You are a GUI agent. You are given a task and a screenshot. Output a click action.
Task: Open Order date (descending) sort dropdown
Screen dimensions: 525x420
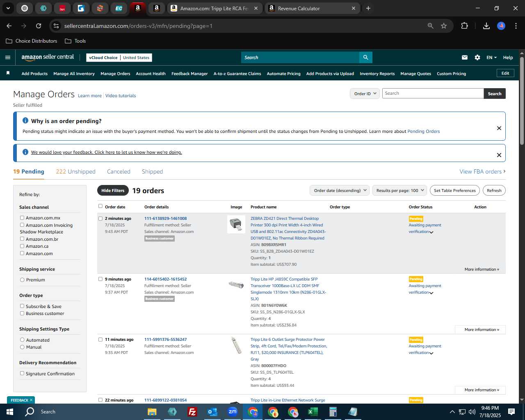[340, 190]
